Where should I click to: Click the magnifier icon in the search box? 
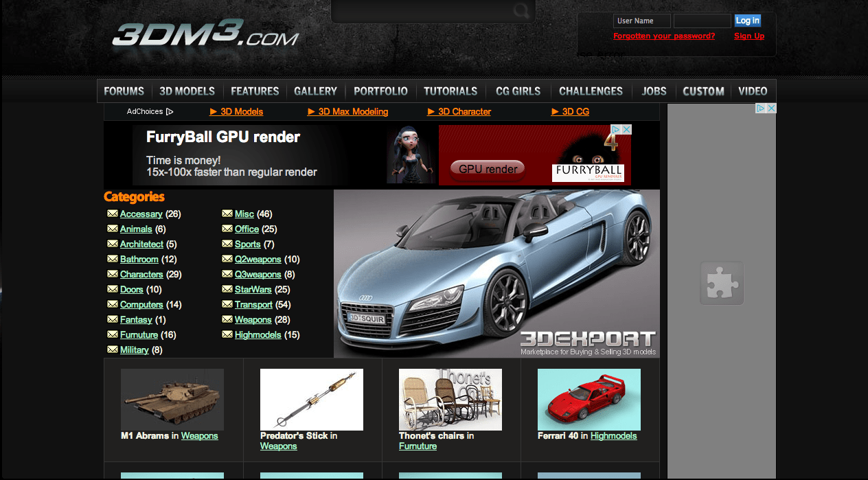pos(521,10)
